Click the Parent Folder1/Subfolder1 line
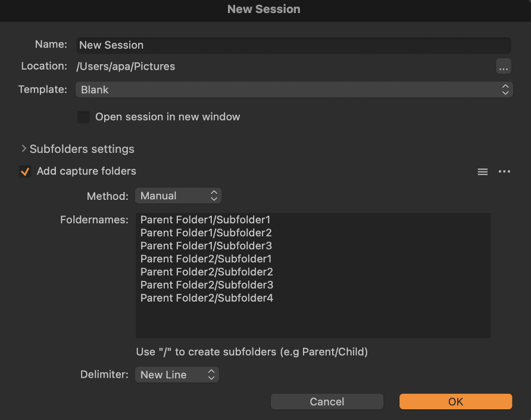 click(205, 220)
